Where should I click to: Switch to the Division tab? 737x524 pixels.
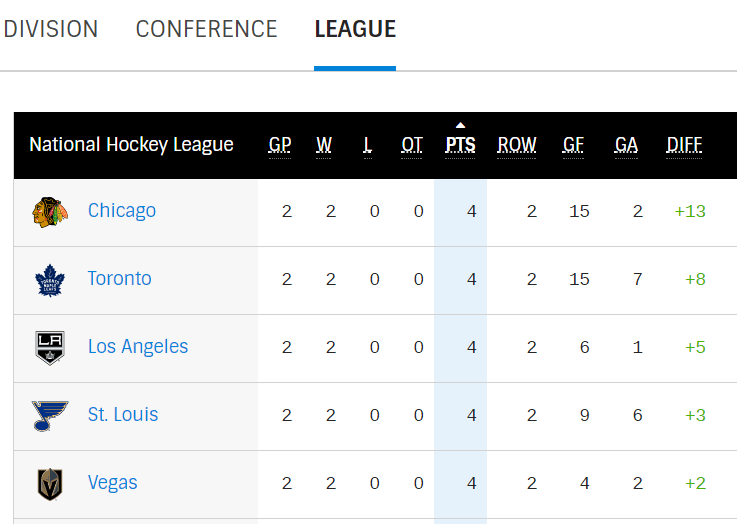(x=51, y=29)
